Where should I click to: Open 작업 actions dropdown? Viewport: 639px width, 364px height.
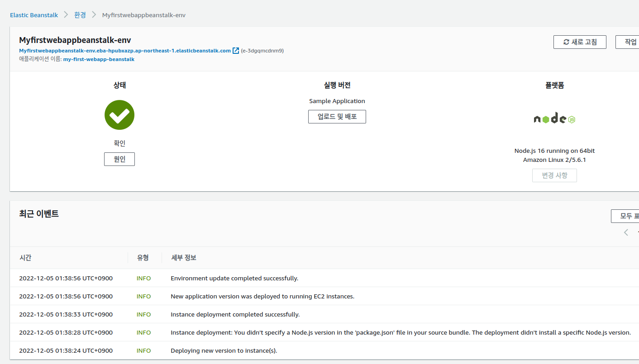point(627,42)
